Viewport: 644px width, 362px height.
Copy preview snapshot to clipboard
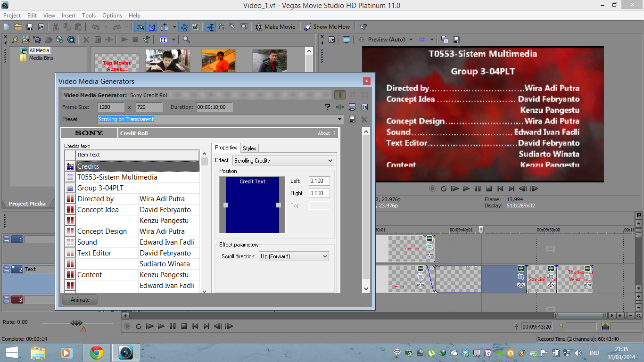[445, 40]
